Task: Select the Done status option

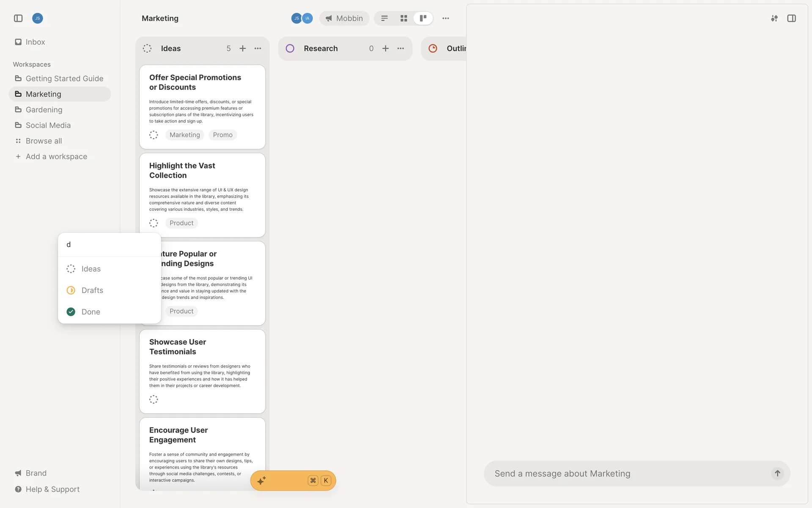Action: [x=91, y=312]
